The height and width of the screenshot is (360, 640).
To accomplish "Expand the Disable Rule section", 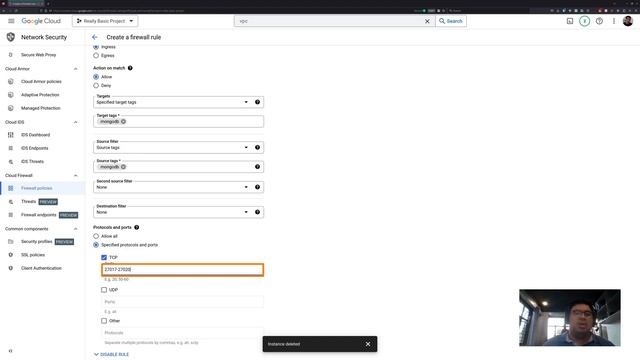I will tap(111, 354).
